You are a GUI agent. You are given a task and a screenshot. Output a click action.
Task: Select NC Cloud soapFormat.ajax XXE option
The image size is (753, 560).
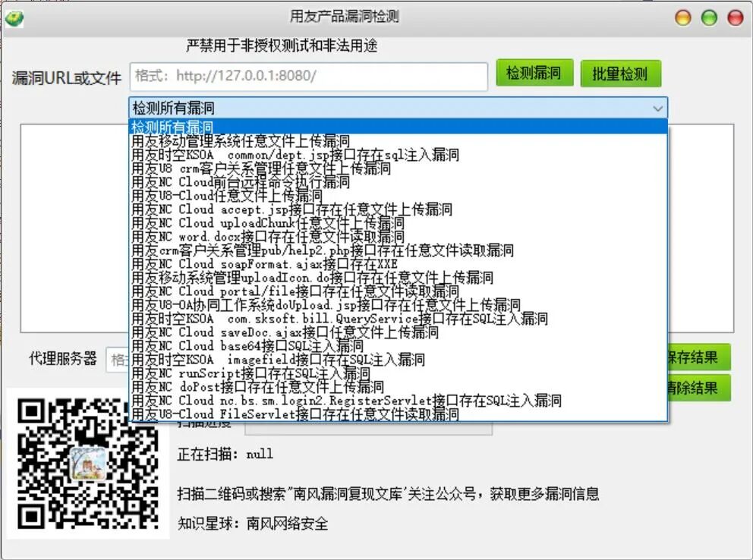398,264
